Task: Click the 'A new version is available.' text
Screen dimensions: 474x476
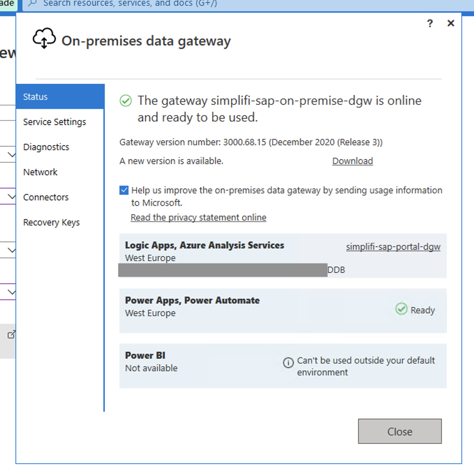Action: coord(171,161)
